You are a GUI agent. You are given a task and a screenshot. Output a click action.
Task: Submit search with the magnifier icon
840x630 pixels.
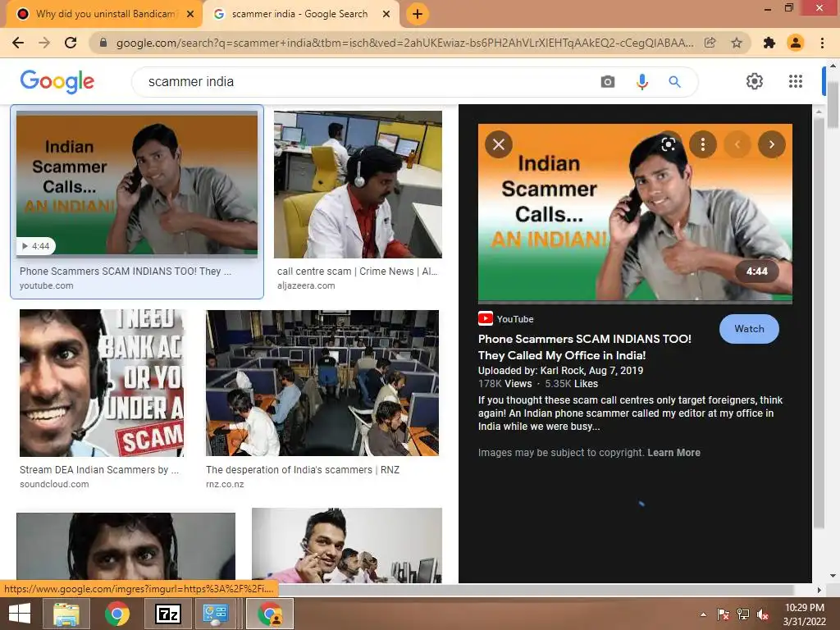(674, 81)
